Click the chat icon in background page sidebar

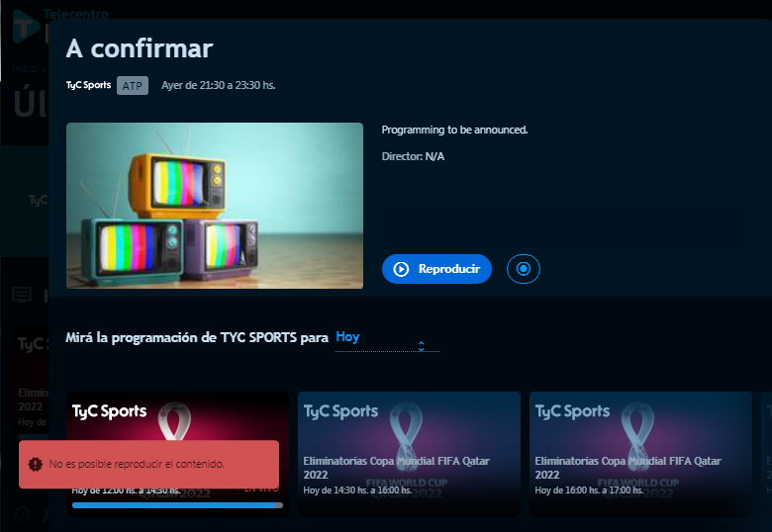click(22, 295)
